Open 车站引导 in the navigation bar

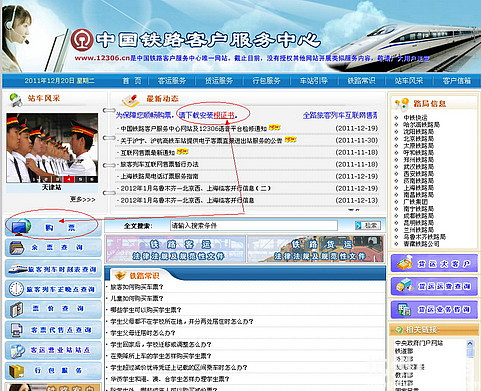point(314,81)
